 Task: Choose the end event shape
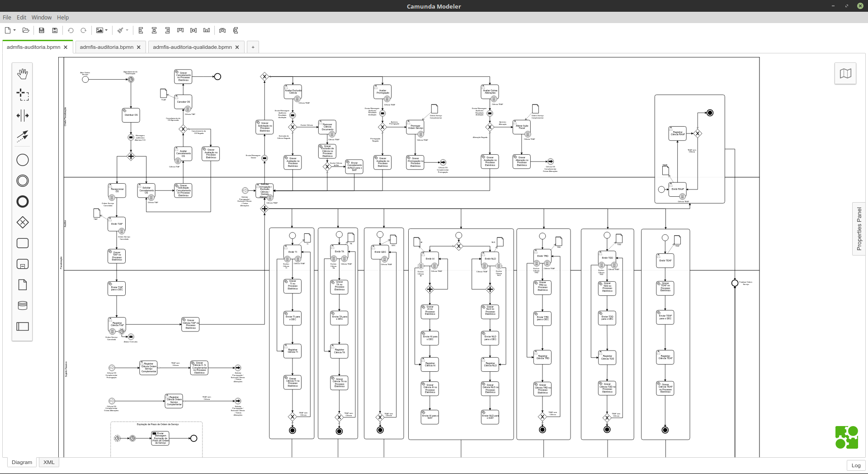click(23, 202)
